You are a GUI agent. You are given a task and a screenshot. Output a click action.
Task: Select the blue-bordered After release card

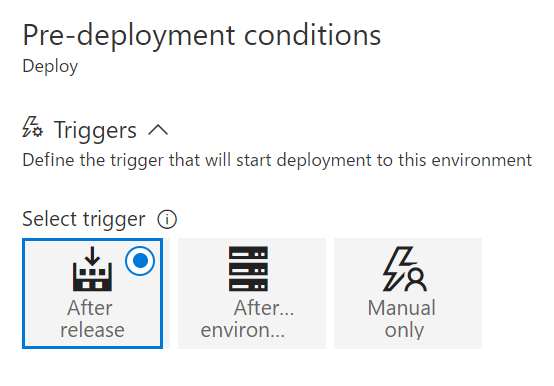coord(93,293)
